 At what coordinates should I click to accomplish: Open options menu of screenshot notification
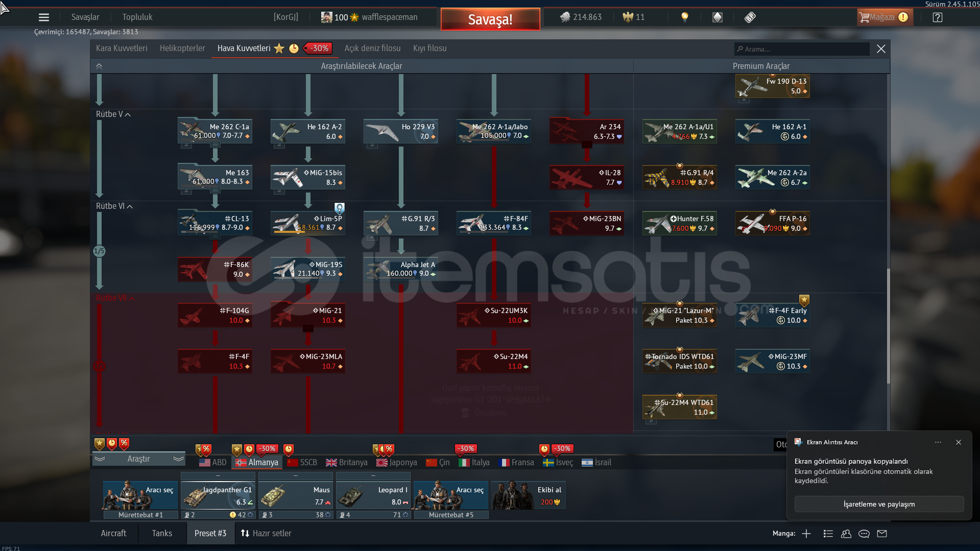pos(938,442)
